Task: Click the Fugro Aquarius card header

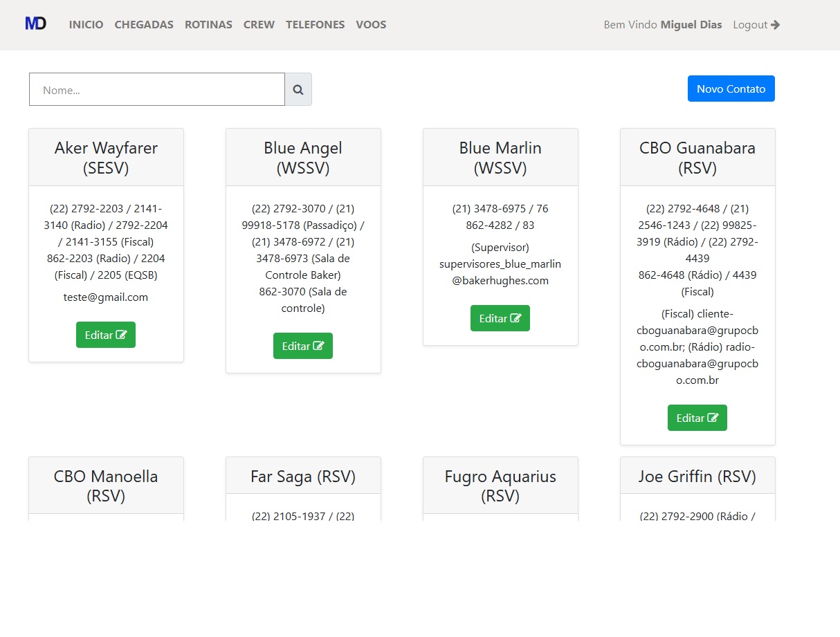Action: click(500, 486)
